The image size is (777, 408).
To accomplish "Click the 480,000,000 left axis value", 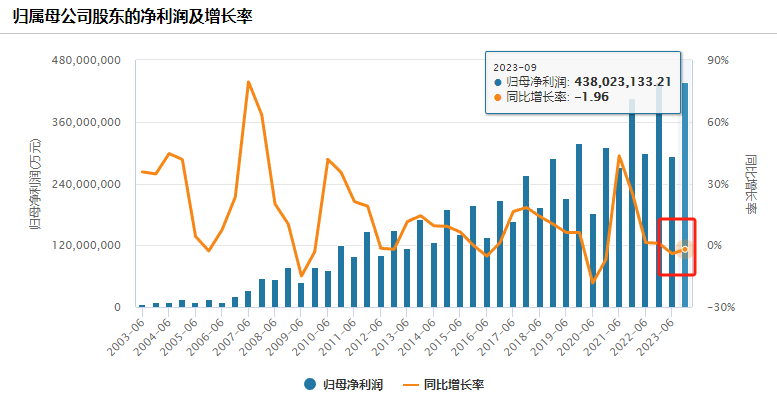I will [86, 60].
